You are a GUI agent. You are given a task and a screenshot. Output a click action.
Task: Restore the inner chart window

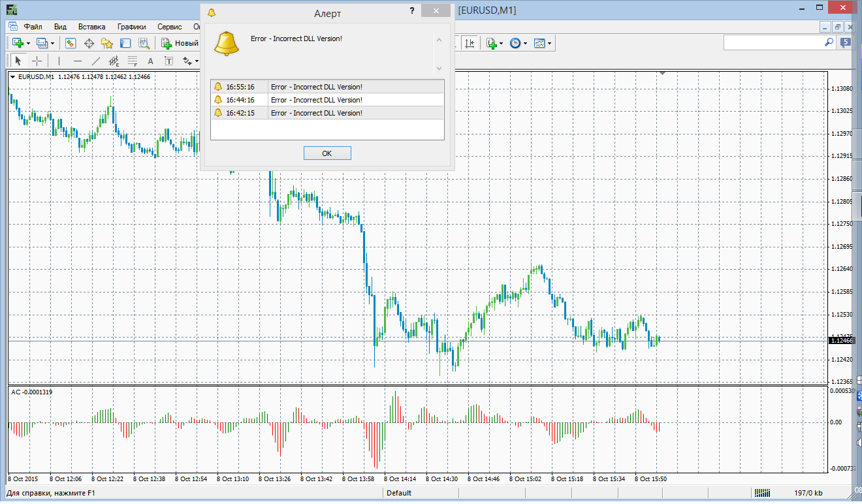838,27
